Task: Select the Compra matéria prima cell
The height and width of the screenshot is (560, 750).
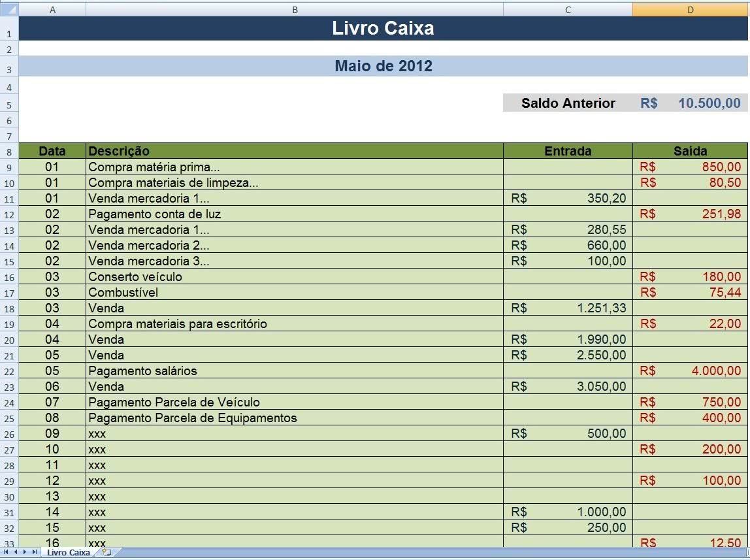Action: point(295,167)
